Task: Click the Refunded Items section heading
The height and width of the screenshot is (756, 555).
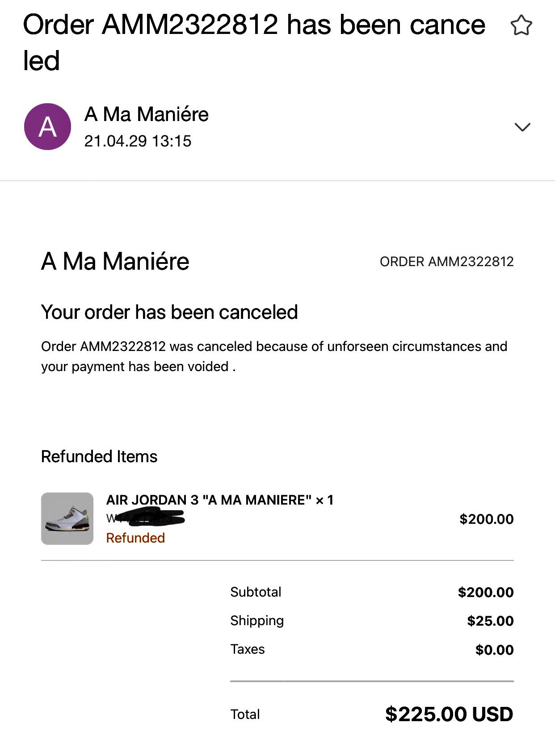Action: pos(99,456)
